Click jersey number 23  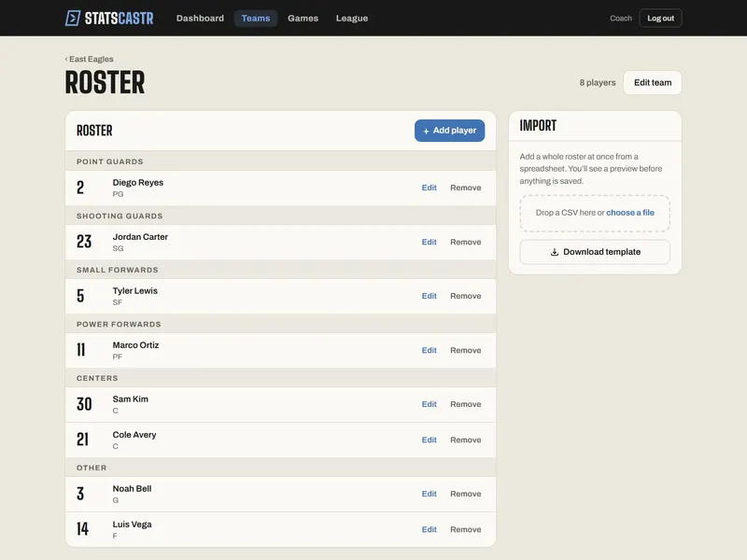[x=84, y=242]
